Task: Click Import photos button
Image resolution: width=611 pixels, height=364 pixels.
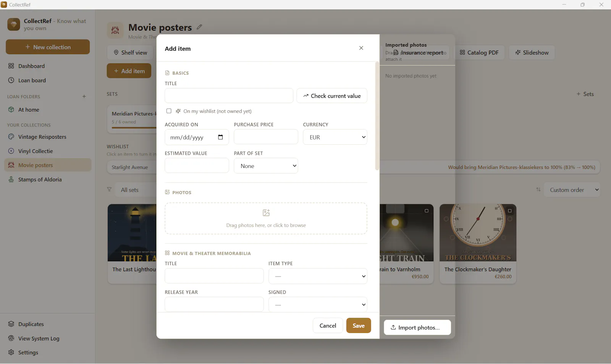Action: point(417,328)
